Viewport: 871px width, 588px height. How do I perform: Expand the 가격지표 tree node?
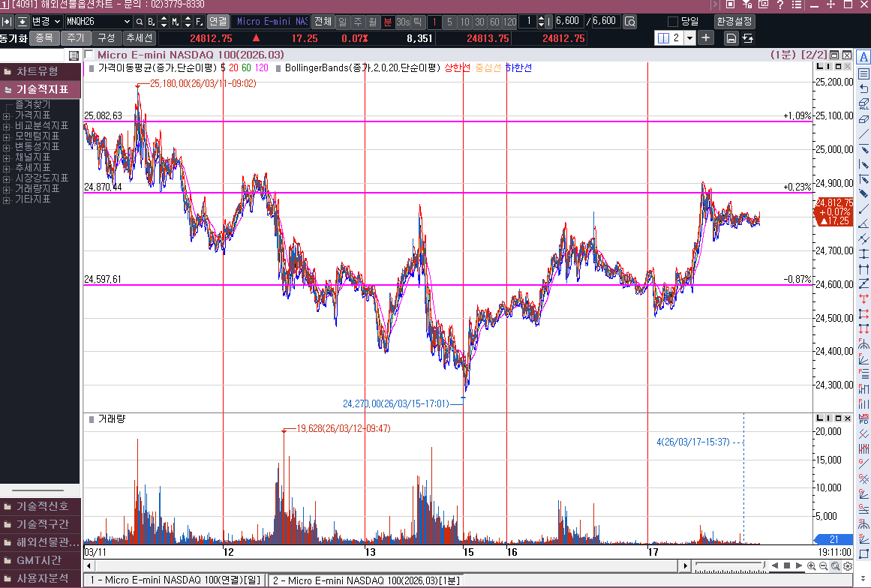(7, 115)
